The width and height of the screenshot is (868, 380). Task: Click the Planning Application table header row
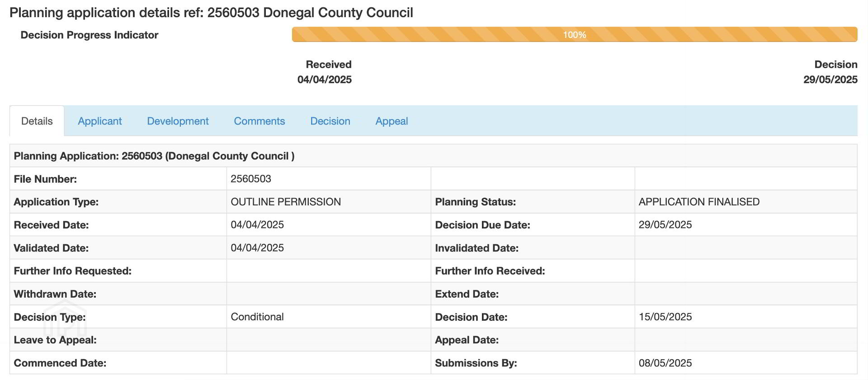(x=154, y=156)
